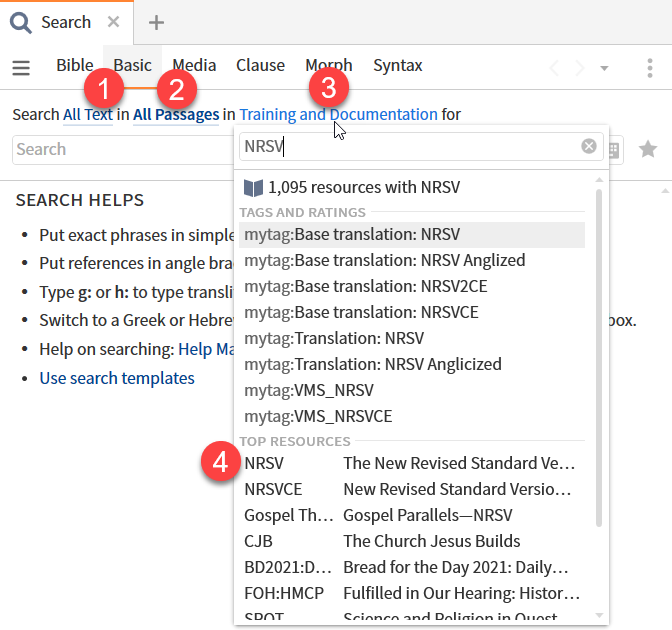Open the Training and Documentation resource selector
Image resolution: width=672 pixels, height=630 pixels.
click(x=338, y=115)
